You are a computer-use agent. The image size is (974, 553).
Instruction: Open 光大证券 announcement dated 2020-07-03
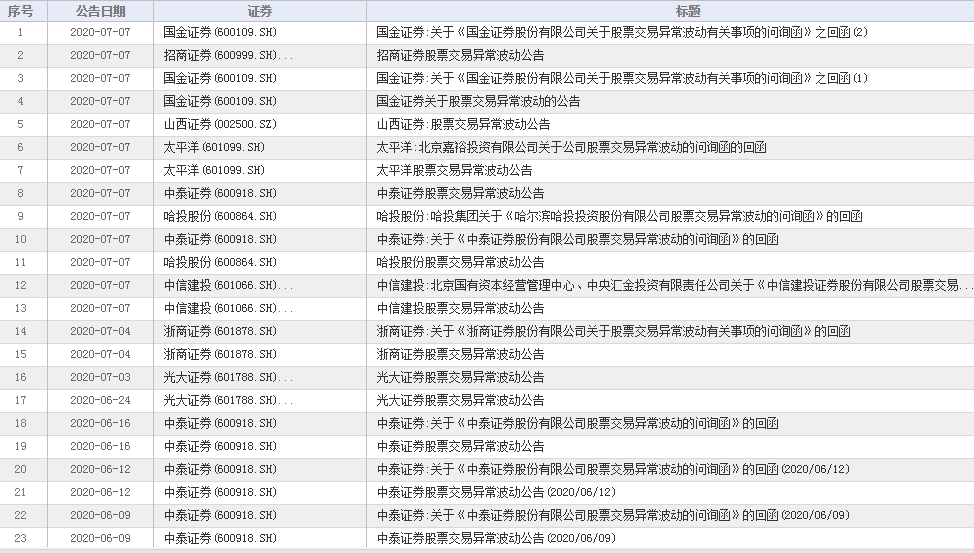pos(460,377)
